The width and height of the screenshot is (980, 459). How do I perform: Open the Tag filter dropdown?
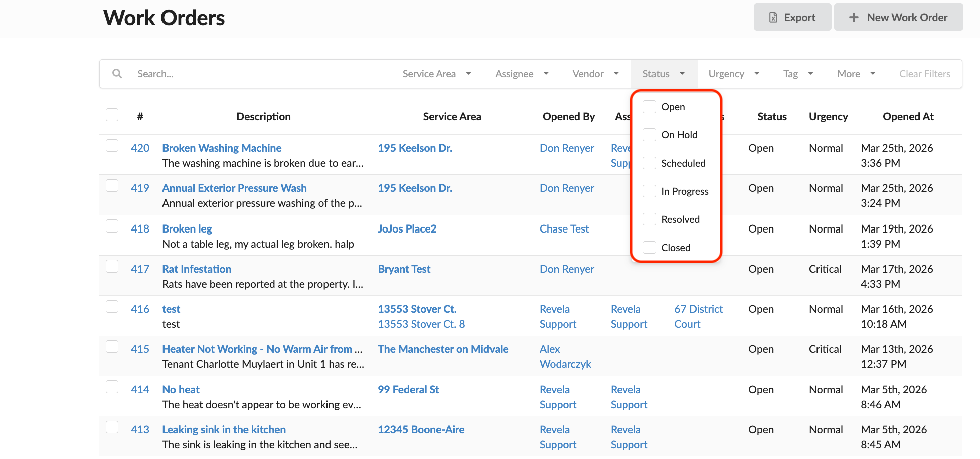[x=798, y=74]
